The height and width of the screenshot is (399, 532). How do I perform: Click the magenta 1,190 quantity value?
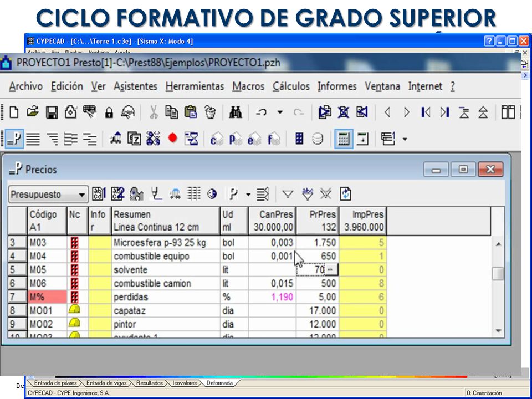click(x=282, y=297)
